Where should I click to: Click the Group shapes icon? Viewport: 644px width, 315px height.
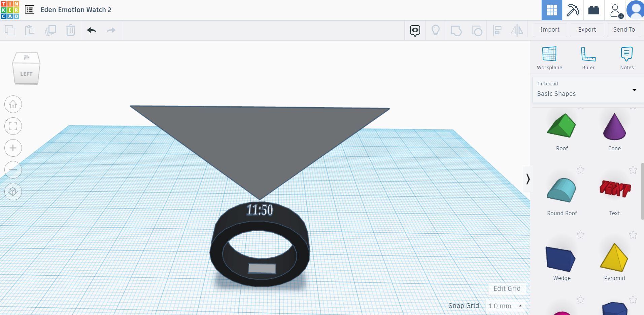(456, 31)
